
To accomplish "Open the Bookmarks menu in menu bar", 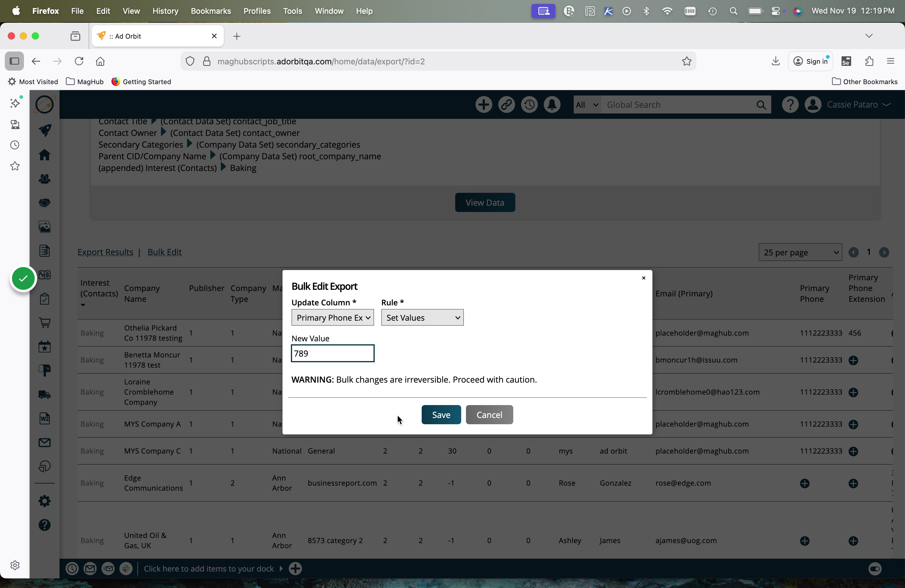I will 211,11.
